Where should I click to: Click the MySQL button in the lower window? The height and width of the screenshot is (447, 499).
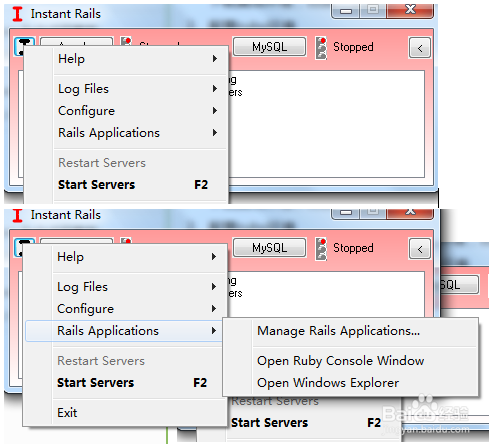(x=269, y=248)
